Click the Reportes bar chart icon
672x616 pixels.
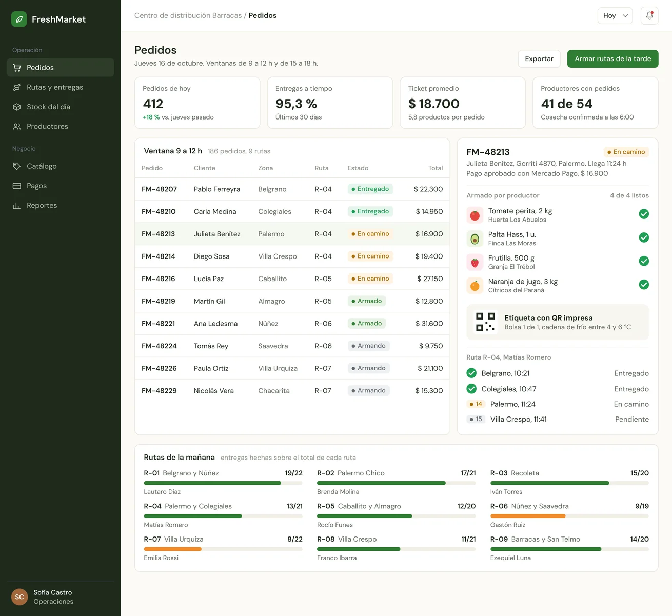(17, 205)
